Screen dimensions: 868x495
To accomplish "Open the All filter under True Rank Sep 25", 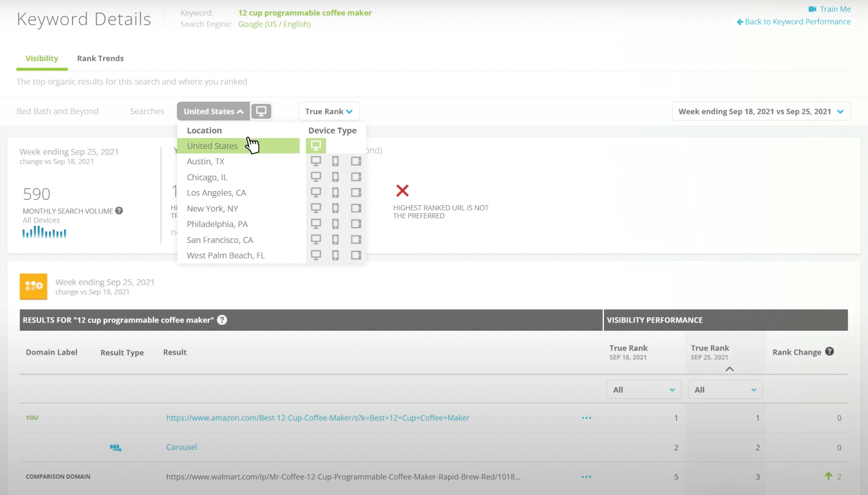I will point(725,390).
